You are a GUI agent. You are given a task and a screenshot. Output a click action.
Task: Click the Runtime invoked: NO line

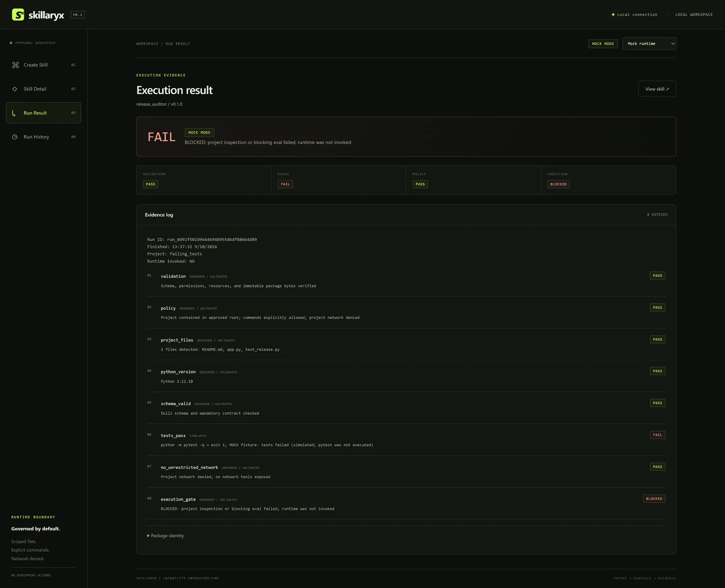coord(171,261)
